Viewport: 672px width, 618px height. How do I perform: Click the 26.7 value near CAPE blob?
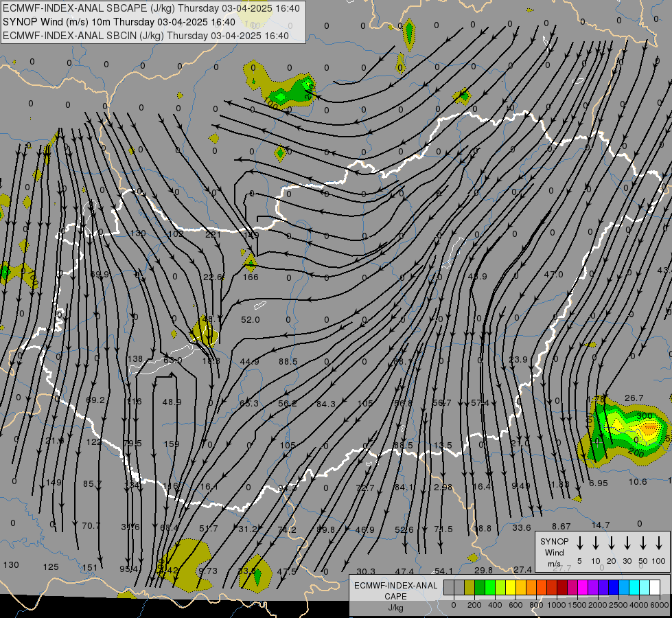tap(634, 398)
